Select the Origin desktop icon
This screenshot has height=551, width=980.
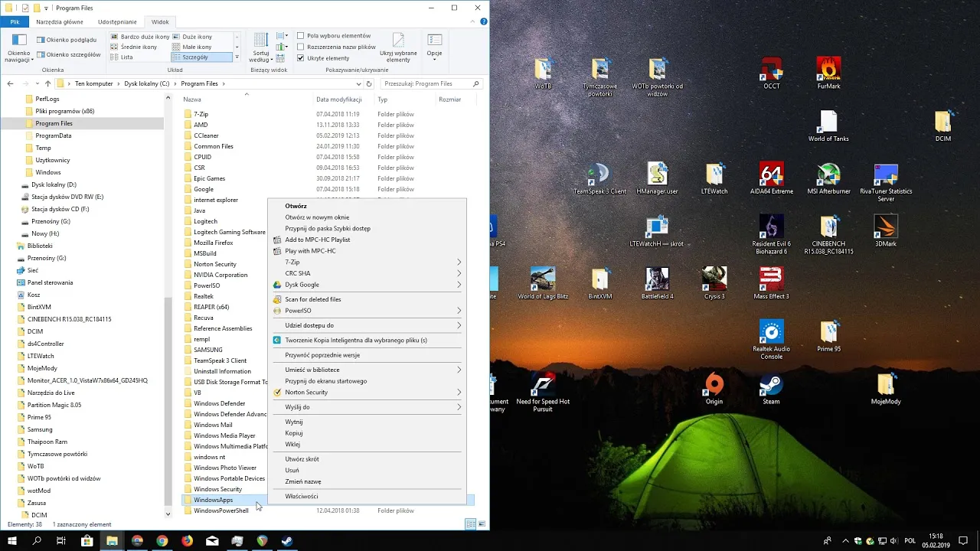click(x=714, y=385)
